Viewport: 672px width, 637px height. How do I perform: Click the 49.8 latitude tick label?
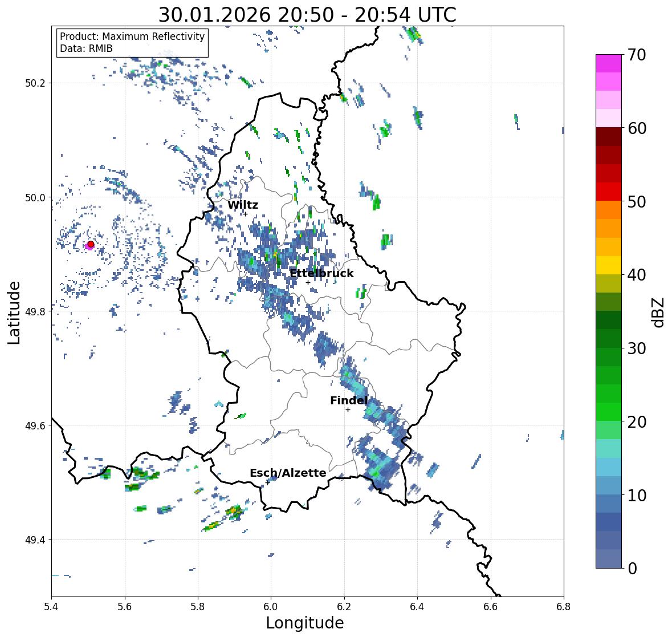pyautogui.click(x=35, y=311)
